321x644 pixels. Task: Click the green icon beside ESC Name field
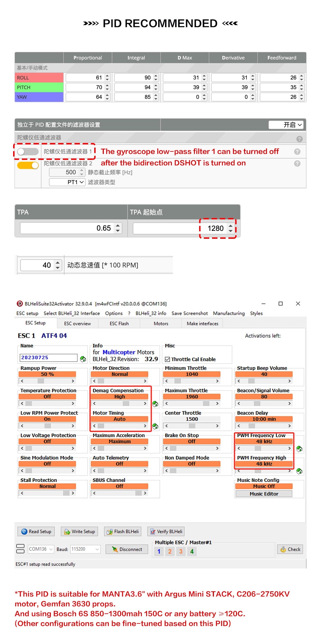(83, 359)
